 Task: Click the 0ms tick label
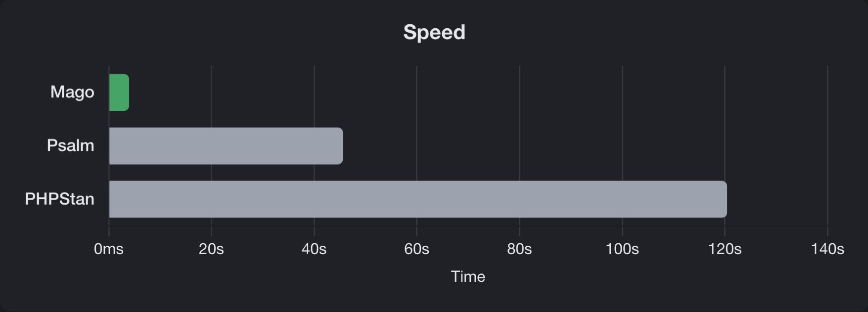(x=109, y=249)
